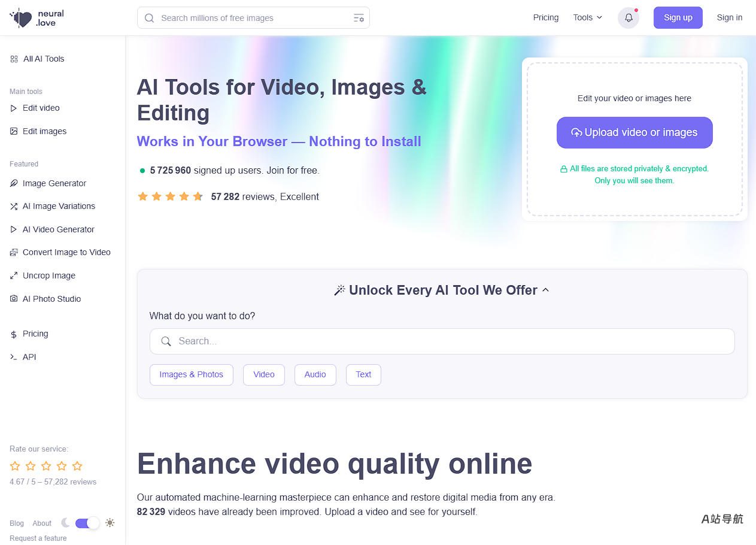Select the Text category filter
Image resolution: width=756 pixels, height=545 pixels.
click(364, 375)
